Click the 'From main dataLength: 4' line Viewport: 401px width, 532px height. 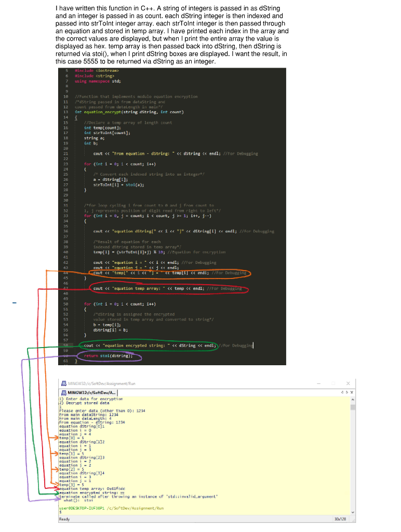point(85,419)
